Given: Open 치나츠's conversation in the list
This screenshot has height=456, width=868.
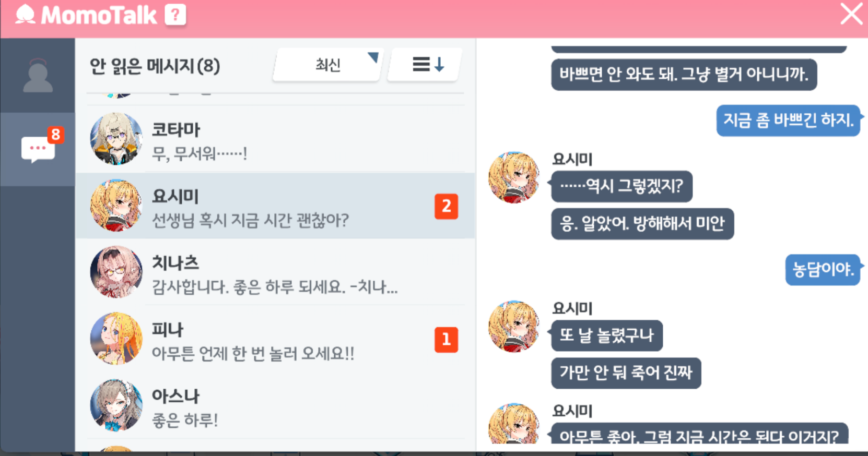Looking at the screenshot, I should pyautogui.click(x=275, y=272).
